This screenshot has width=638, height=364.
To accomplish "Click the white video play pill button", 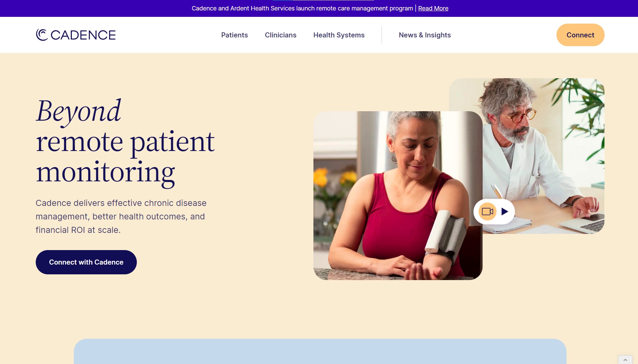I will point(494,212).
